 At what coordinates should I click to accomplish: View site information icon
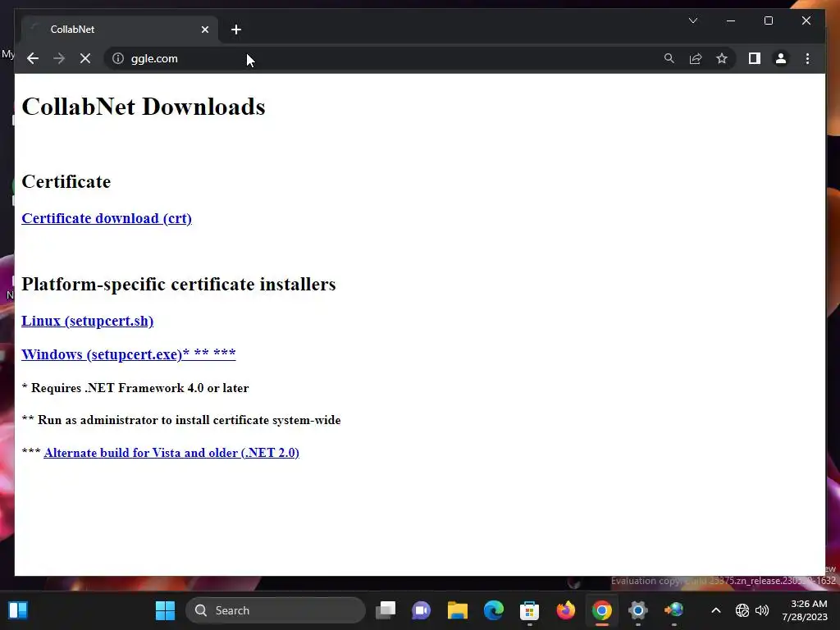(x=118, y=58)
